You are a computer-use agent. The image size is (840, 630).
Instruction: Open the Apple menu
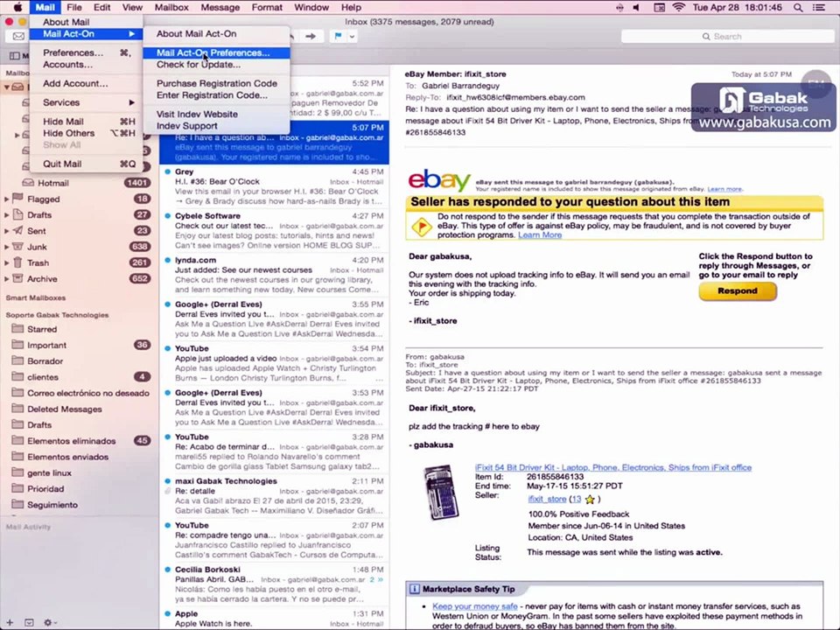click(17, 7)
